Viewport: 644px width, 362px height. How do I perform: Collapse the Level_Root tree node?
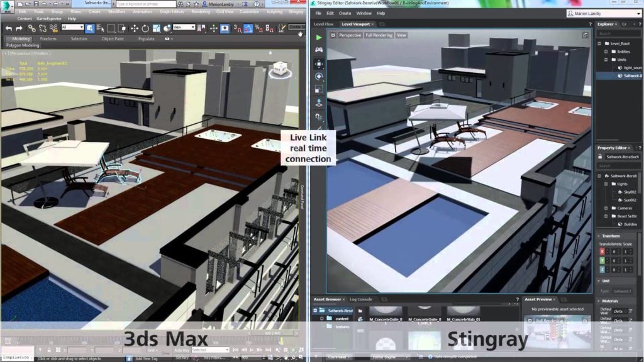point(599,43)
